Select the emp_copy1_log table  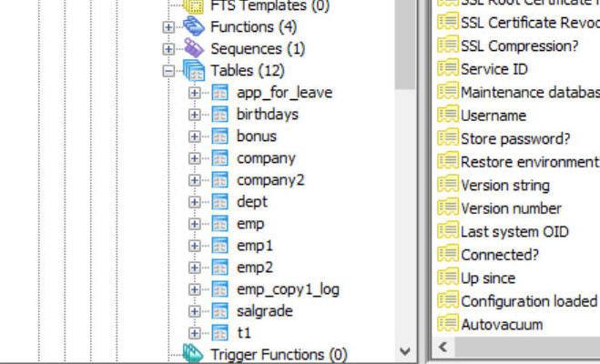coord(287,289)
